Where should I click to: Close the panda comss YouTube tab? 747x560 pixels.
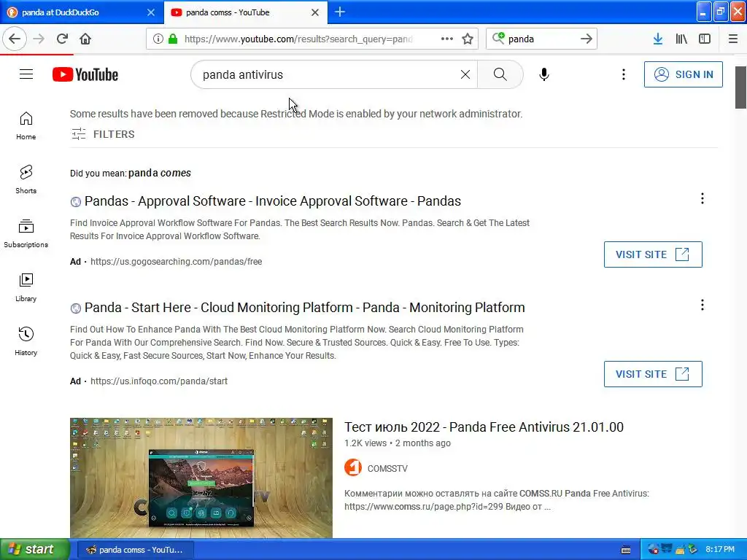pos(315,12)
